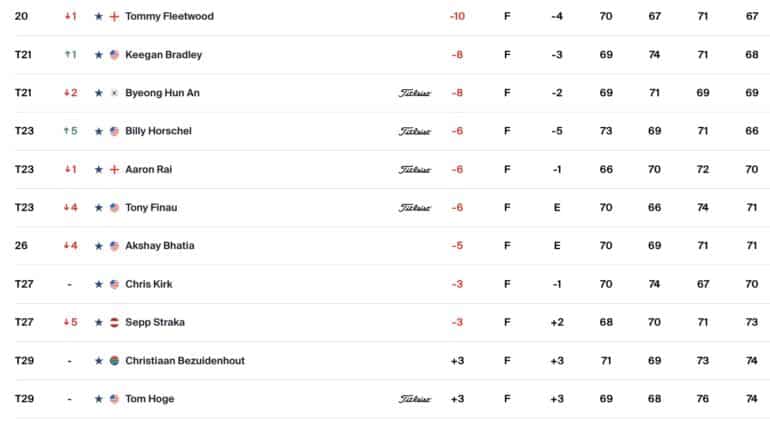This screenshot has height=422, width=770.
Task: Click the USA flag beside Billy Horschel
Action: (114, 131)
